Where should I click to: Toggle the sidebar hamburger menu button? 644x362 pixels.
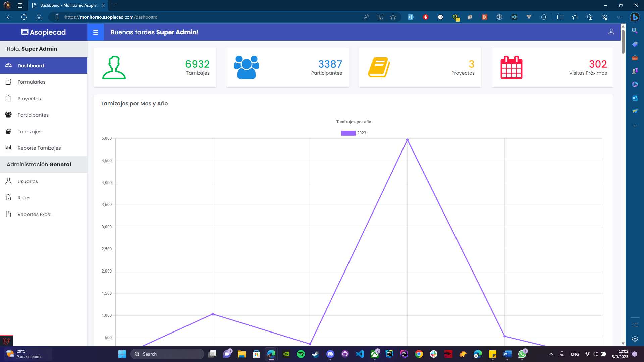(x=96, y=32)
